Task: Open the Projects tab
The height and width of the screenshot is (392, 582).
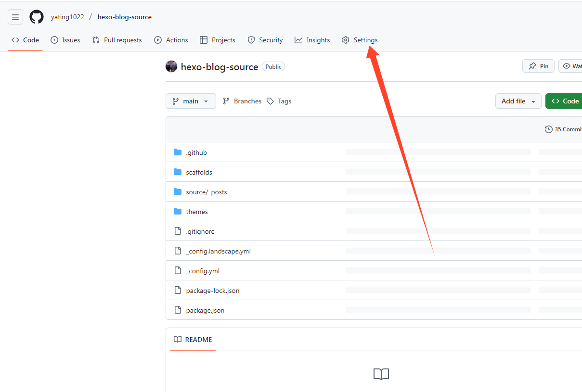Action: click(x=218, y=40)
